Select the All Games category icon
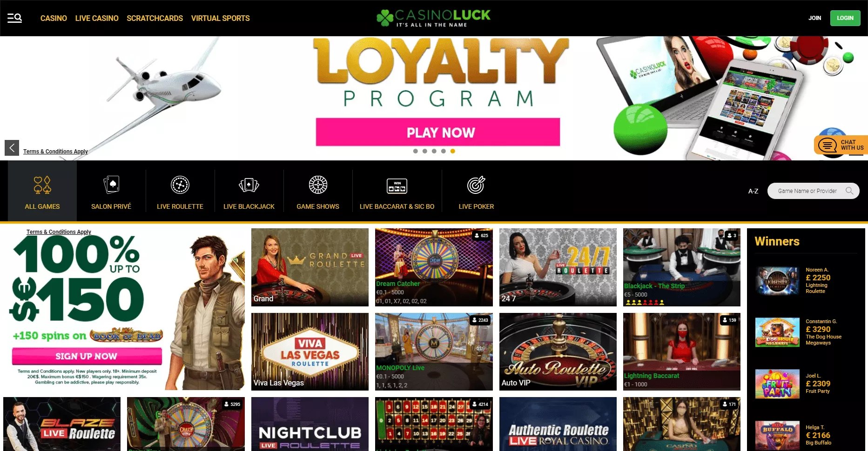The image size is (868, 451). [42, 185]
